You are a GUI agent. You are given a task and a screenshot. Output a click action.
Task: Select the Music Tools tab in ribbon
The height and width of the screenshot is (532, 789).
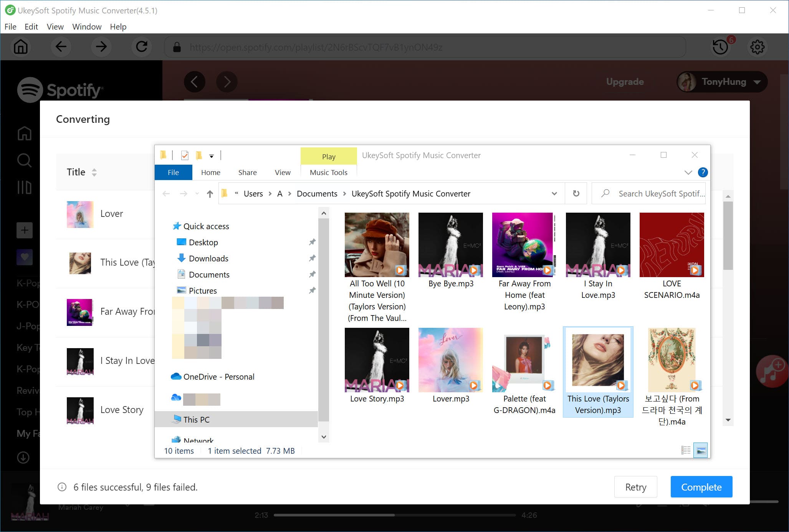point(328,172)
